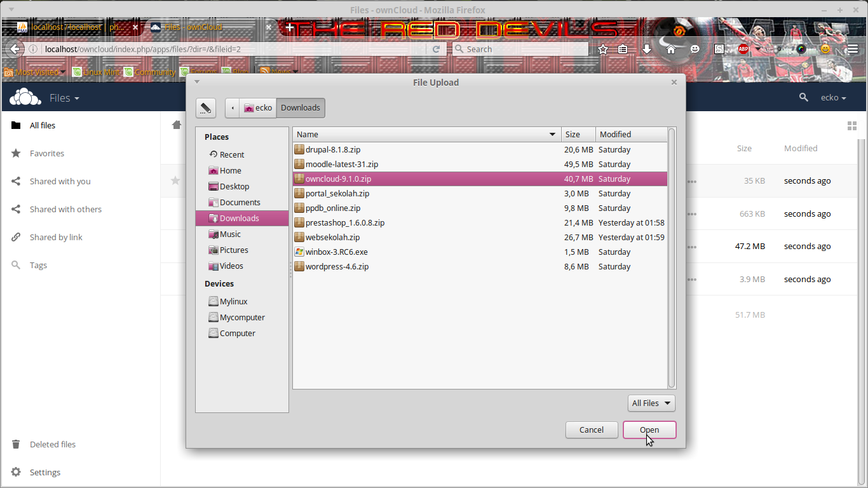The width and height of the screenshot is (868, 488).
Task: Click the Firefox URL address field
Action: (x=234, y=49)
